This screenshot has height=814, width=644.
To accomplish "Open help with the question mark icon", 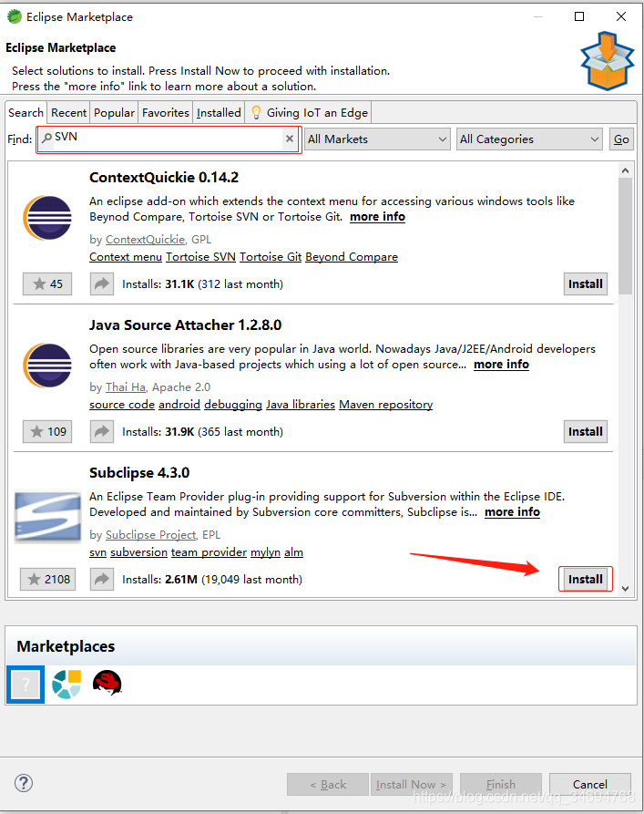I will 24,783.
